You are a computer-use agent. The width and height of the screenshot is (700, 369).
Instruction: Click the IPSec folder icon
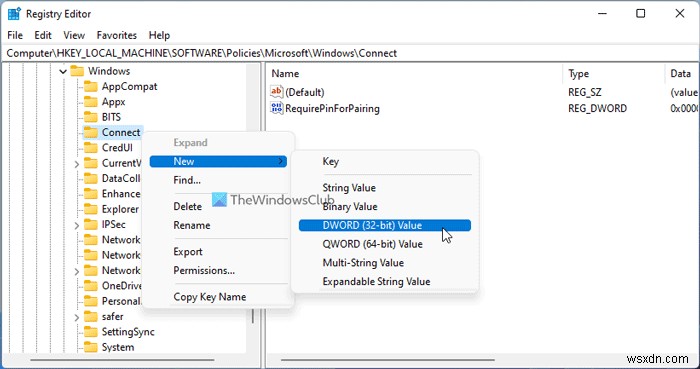click(x=91, y=224)
